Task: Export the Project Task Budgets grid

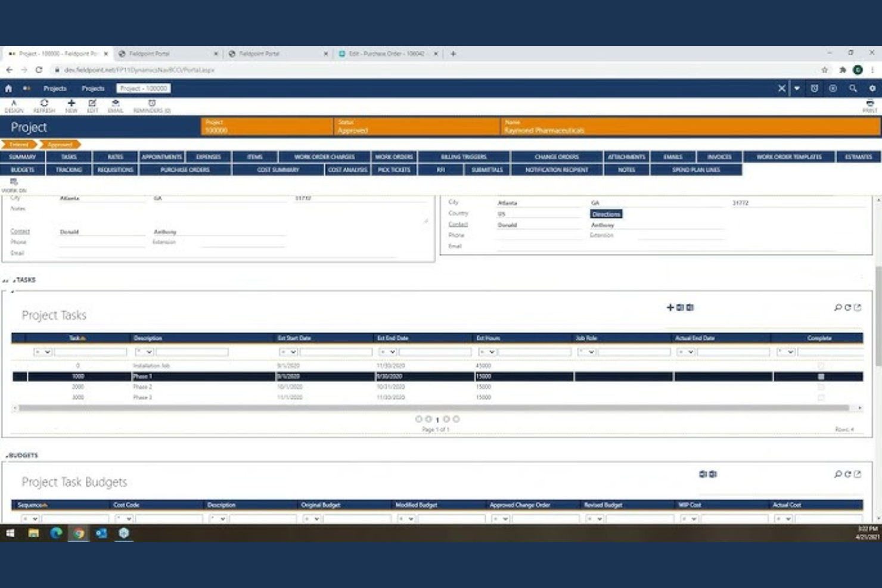Action: pyautogui.click(x=858, y=474)
